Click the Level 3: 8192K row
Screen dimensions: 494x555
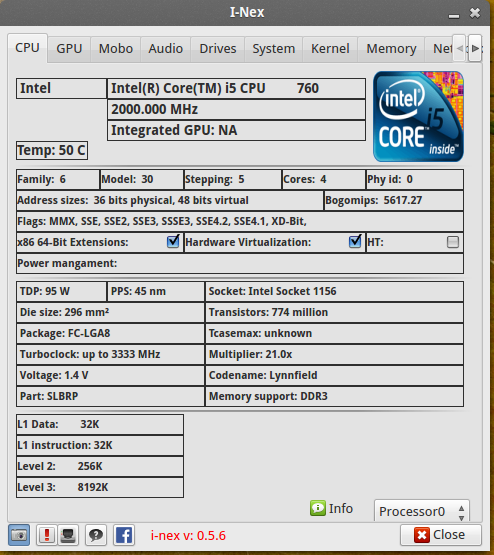tap(100, 487)
